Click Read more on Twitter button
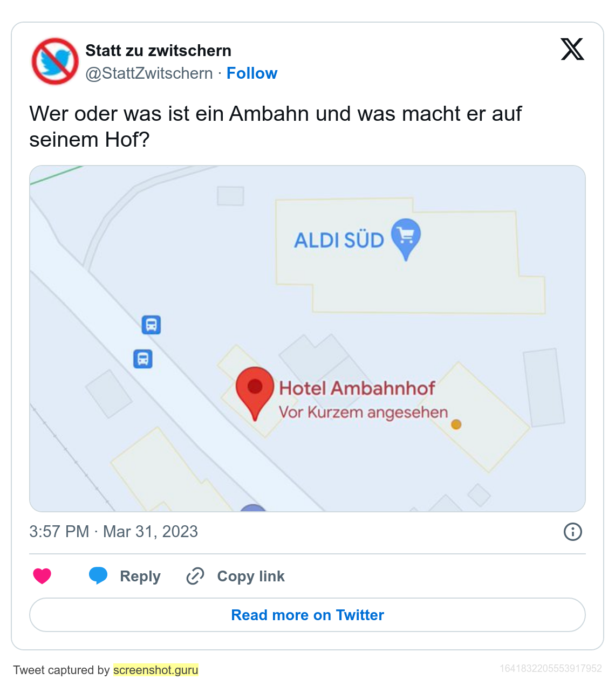The height and width of the screenshot is (700, 615). (x=307, y=615)
